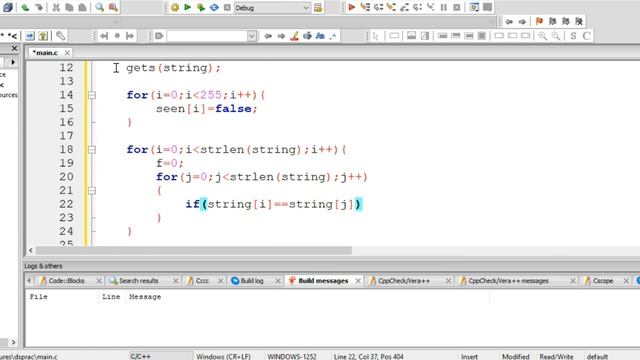Click the highlight marker icon
640x360 pixels.
[294, 36]
